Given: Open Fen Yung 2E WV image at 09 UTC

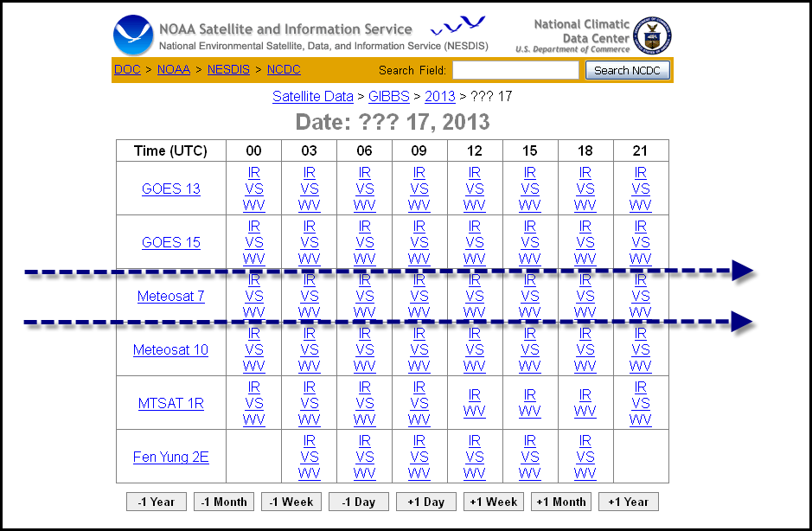Looking at the screenshot, I should [419, 473].
